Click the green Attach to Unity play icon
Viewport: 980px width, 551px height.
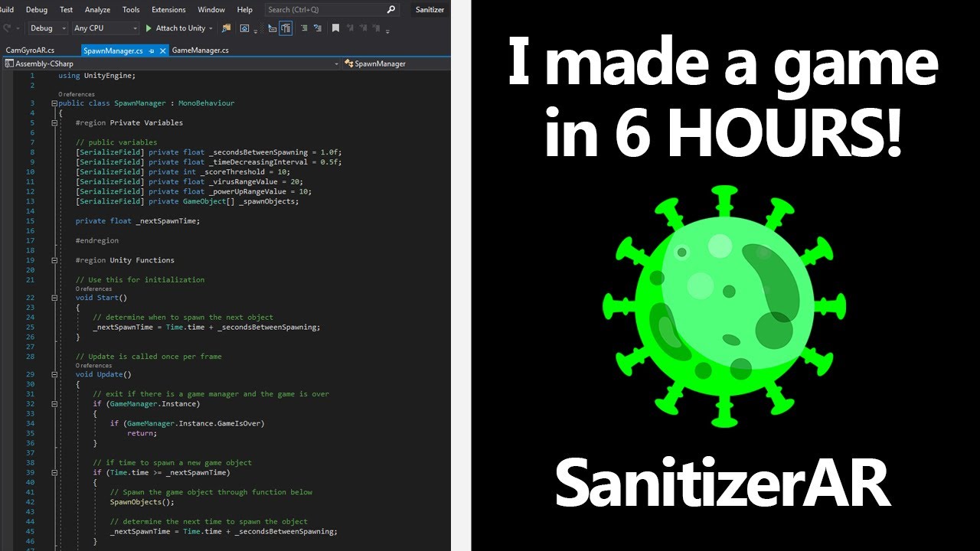[149, 28]
